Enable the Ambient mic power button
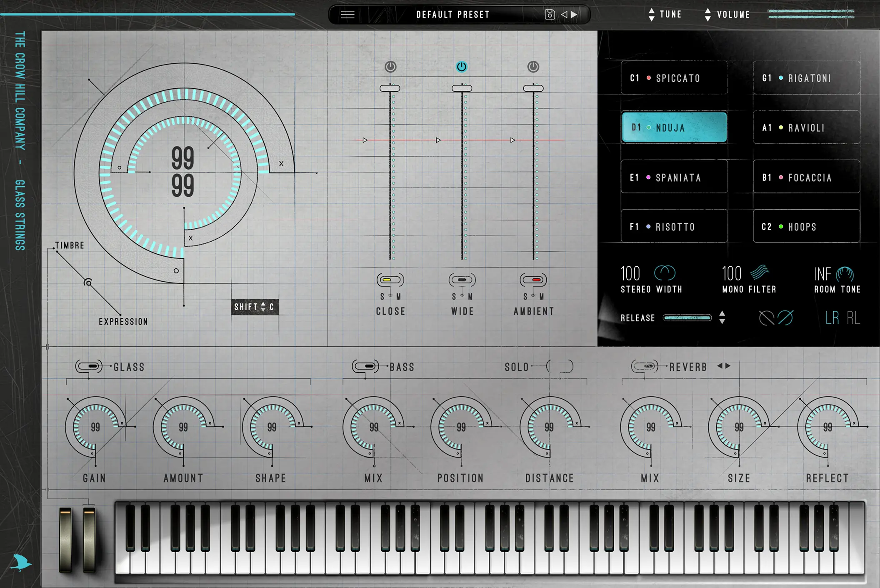Image resolution: width=880 pixels, height=588 pixels. point(533,67)
